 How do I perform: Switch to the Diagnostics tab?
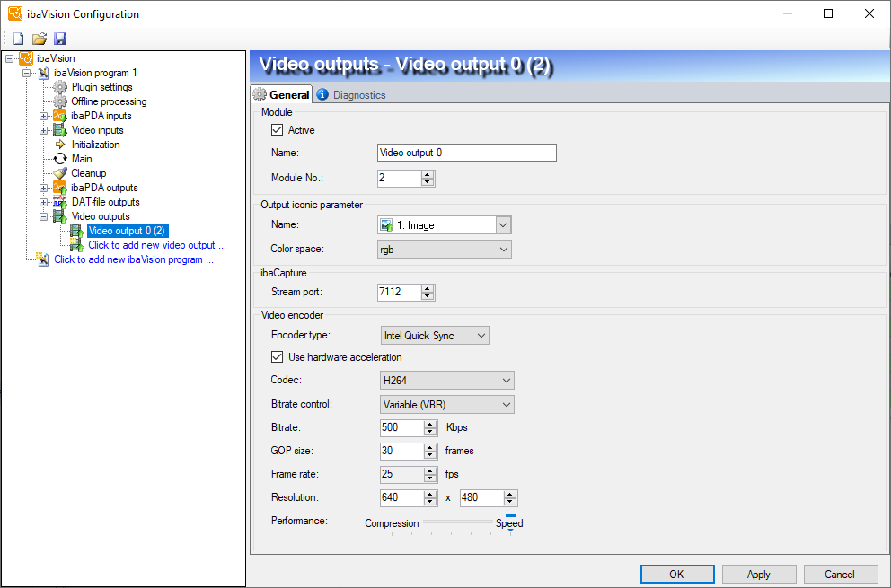(351, 95)
